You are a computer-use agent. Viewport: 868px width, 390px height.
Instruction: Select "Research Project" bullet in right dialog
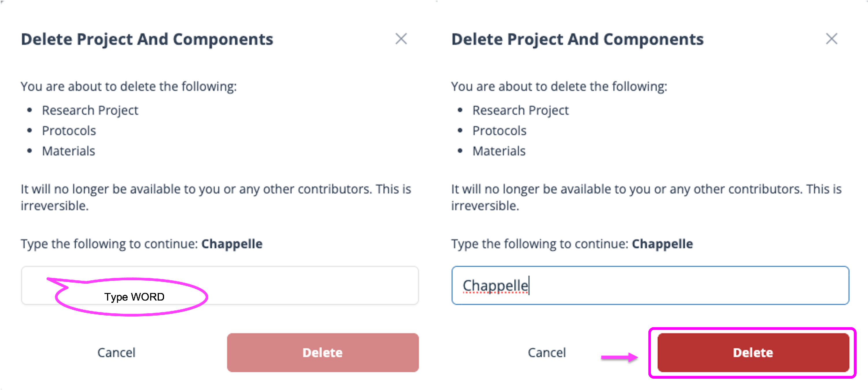coord(520,110)
